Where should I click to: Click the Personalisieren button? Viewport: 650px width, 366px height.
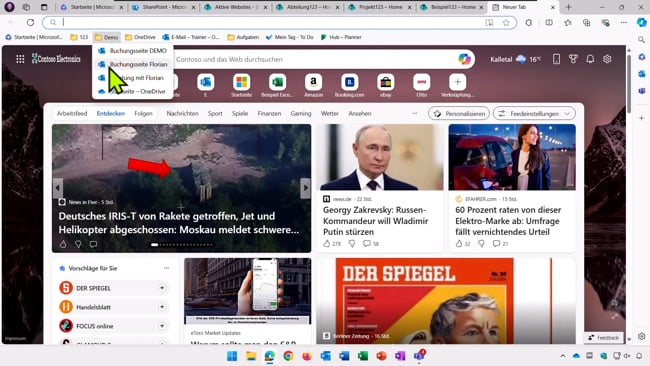click(459, 114)
